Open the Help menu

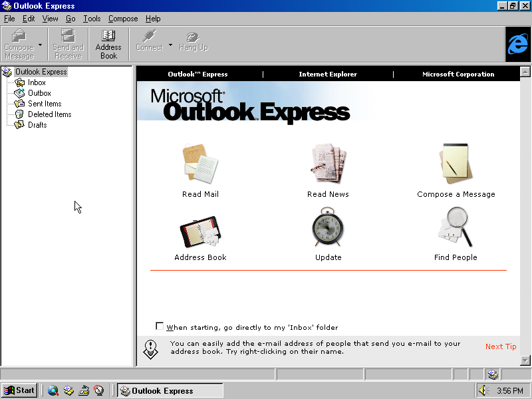[153, 19]
